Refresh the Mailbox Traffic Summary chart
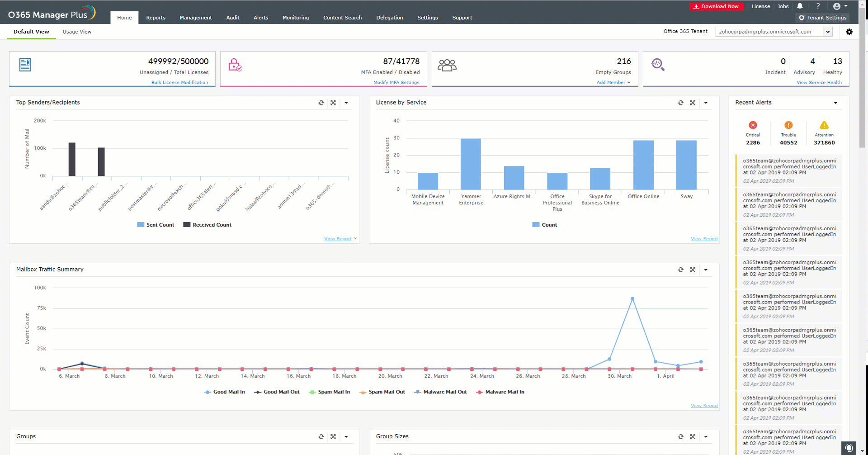Screen dimensions: 868x455 tap(680, 270)
